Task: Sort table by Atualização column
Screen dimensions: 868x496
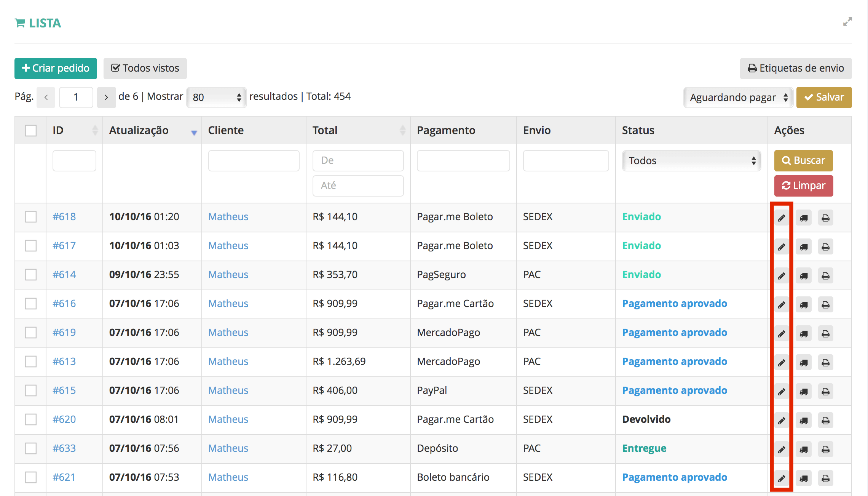Action: pos(152,130)
